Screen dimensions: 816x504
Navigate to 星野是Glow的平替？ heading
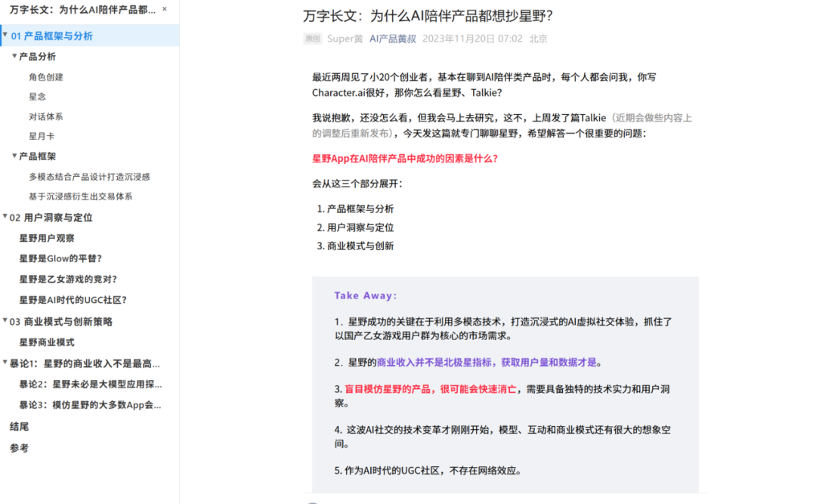pyautogui.click(x=60, y=258)
